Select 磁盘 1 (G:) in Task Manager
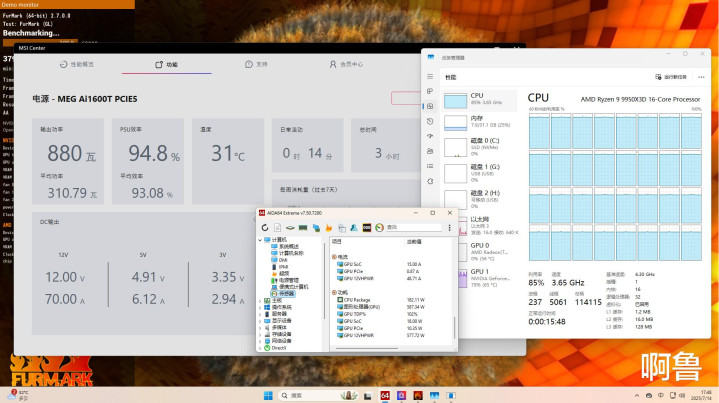 (x=480, y=173)
